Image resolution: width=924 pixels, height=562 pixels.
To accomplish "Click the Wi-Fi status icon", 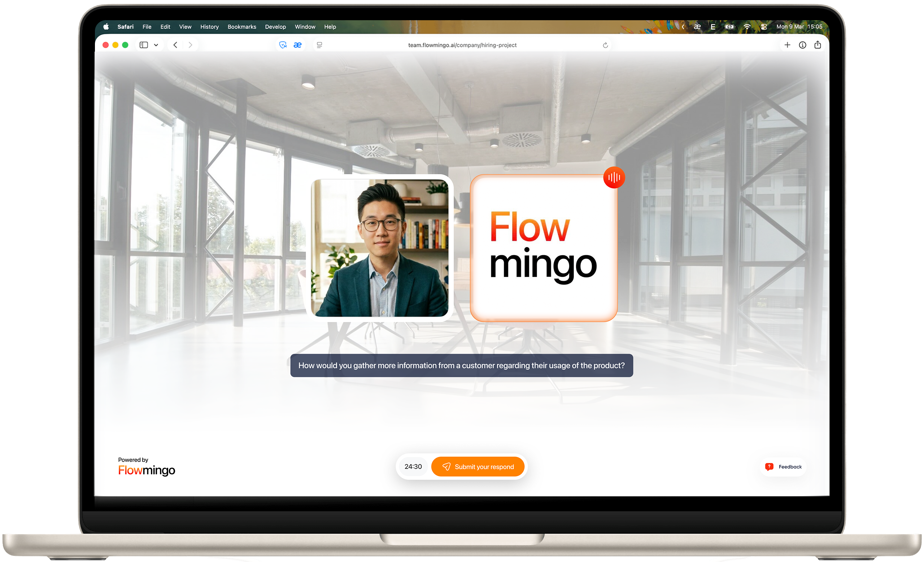I will [x=747, y=27].
